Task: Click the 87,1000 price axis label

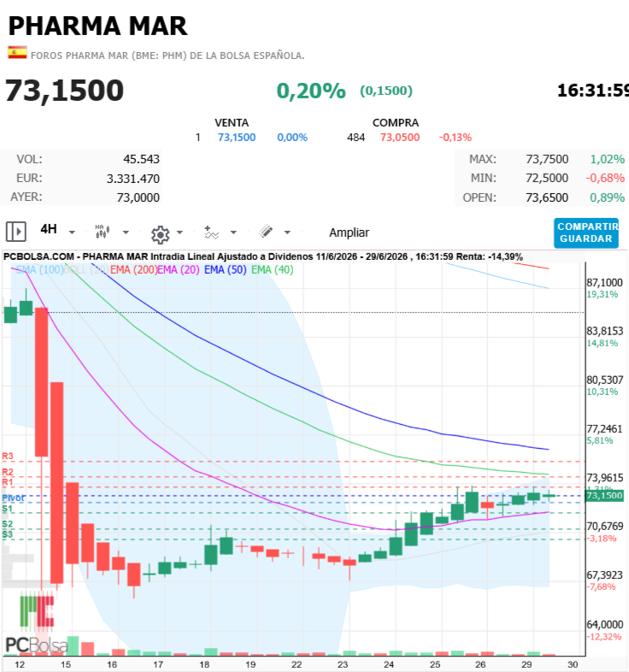Action: pos(604,283)
